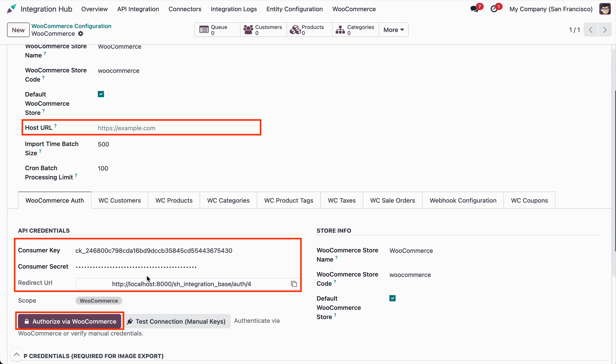Click the Import Time Batch Size value 500
Image resolution: width=616 pixels, height=364 pixels.
[x=103, y=144]
